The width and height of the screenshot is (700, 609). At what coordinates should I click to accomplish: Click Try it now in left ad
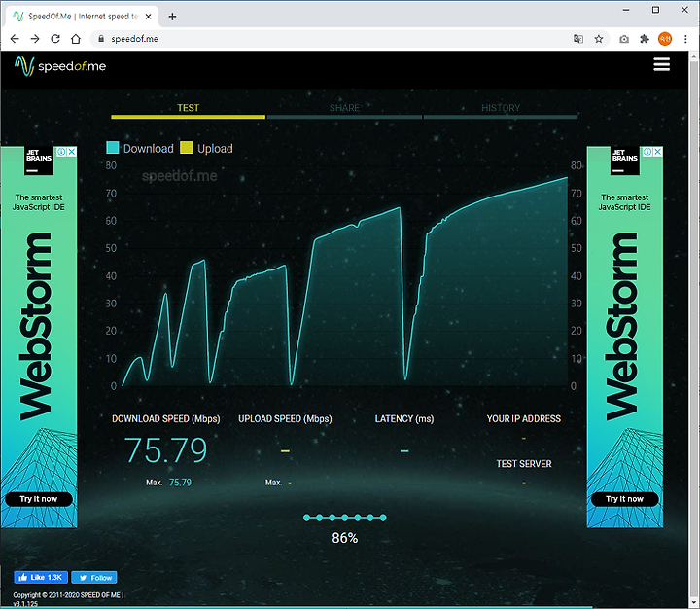coord(39,499)
